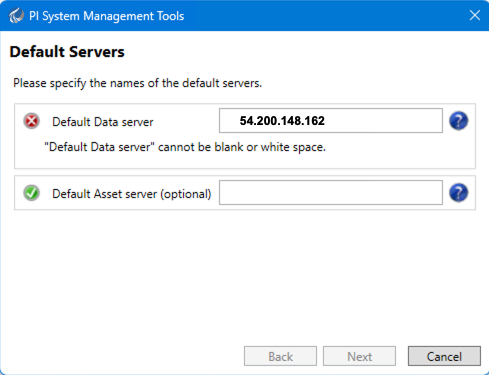Viewport: 489px width, 375px height.
Task: Click the PI System Management Tools app icon
Action: click(x=16, y=16)
